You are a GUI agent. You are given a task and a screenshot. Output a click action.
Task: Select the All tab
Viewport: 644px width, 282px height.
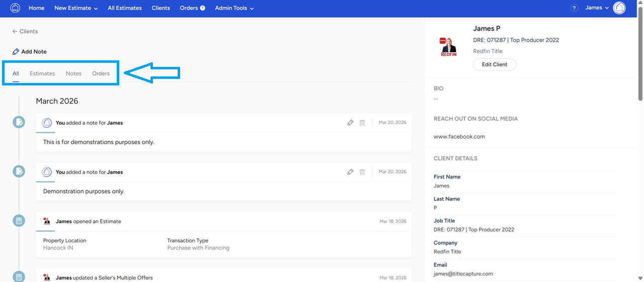[x=16, y=73]
